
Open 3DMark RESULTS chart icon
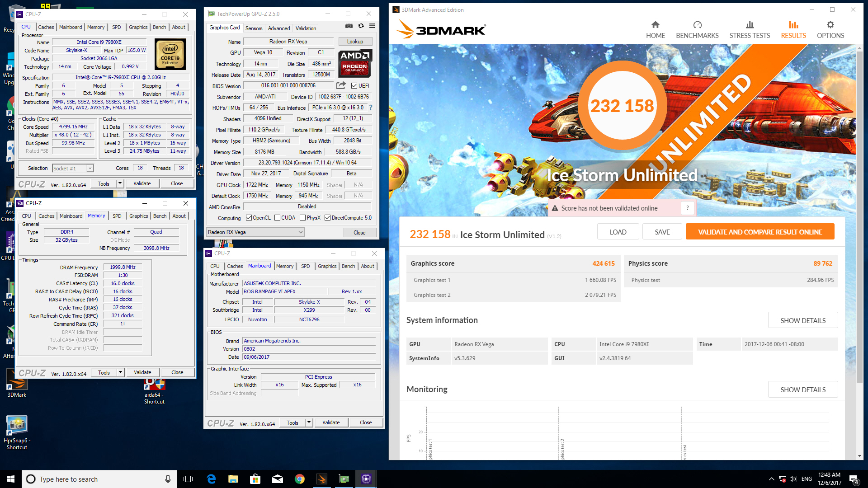(793, 25)
